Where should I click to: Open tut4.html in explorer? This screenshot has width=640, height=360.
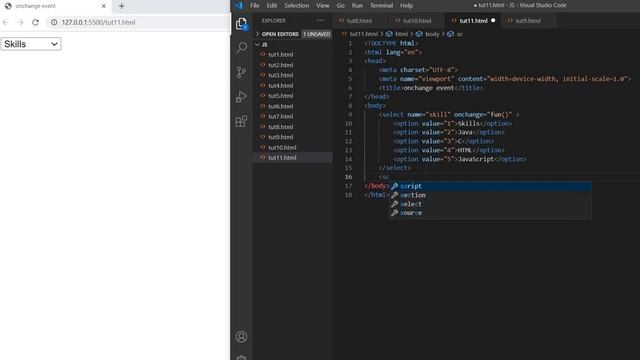[x=293, y=86]
